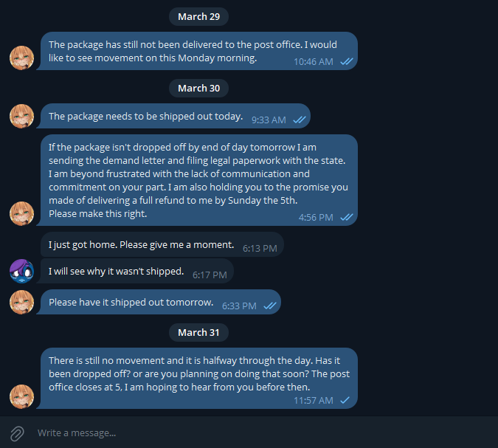Image resolution: width=498 pixels, height=448 pixels.
Task: Click the read receipt on the 9:33 AM message
Action: tap(300, 120)
